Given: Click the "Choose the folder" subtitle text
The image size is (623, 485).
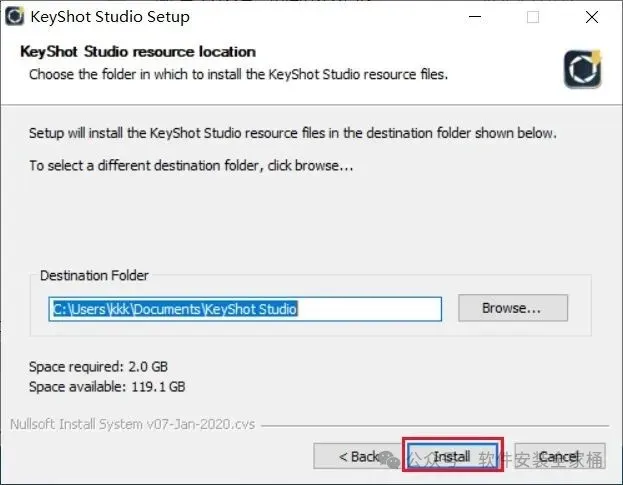Looking at the screenshot, I should click(238, 74).
